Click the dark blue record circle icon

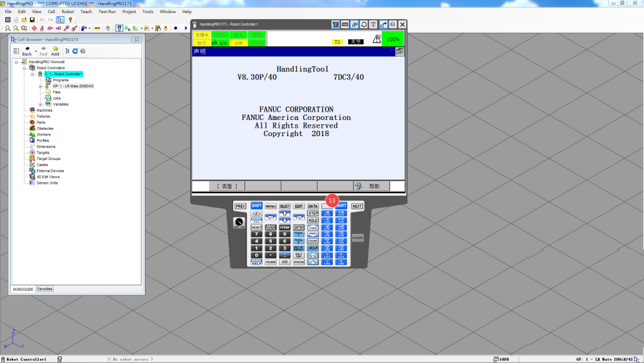tap(176, 29)
